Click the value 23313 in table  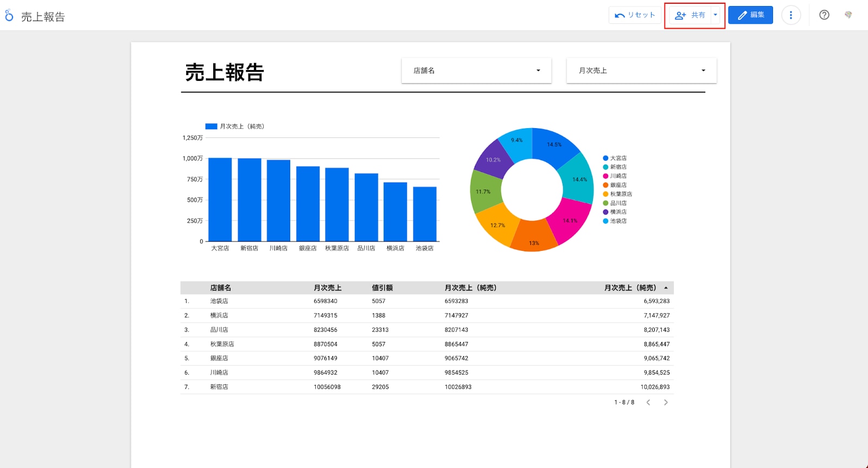coord(380,330)
